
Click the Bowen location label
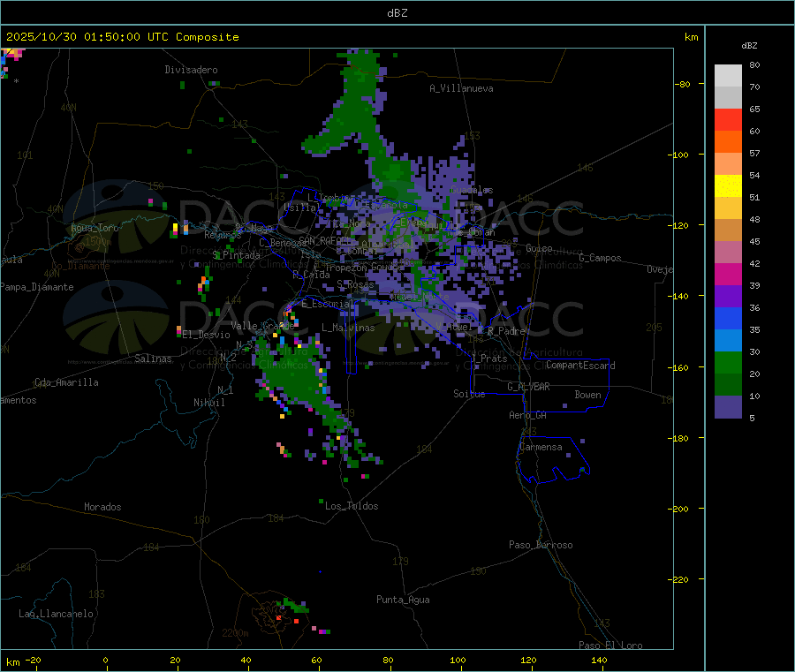(587, 395)
